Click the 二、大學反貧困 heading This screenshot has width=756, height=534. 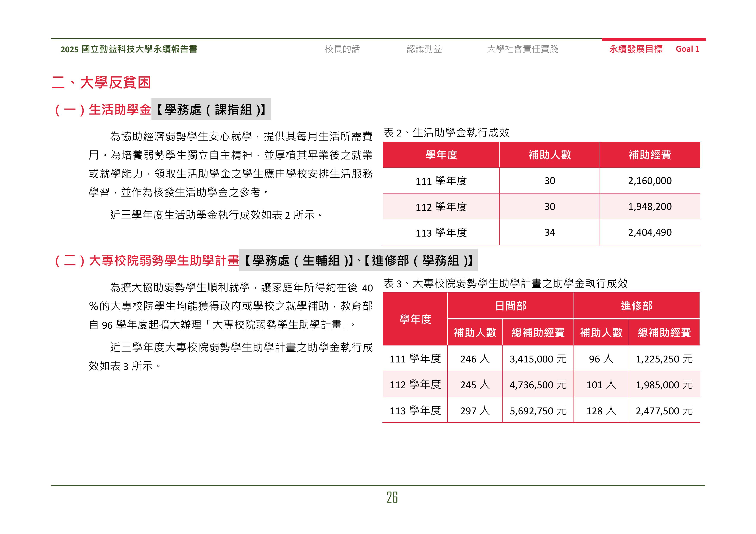(101, 82)
